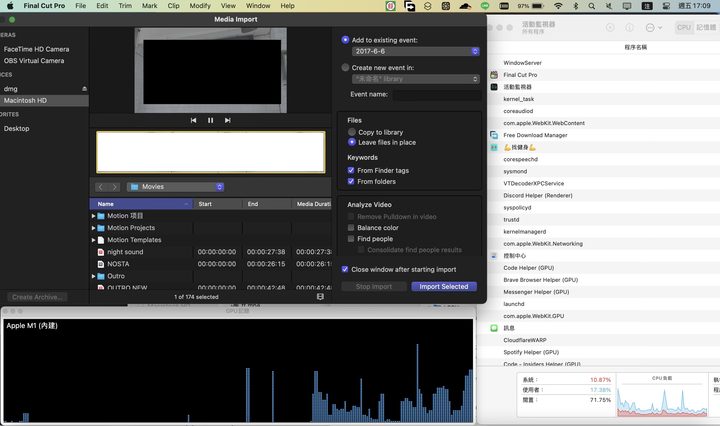The width and height of the screenshot is (720, 426).
Task: Click the Free Download Manager process icon
Action: 494,135
